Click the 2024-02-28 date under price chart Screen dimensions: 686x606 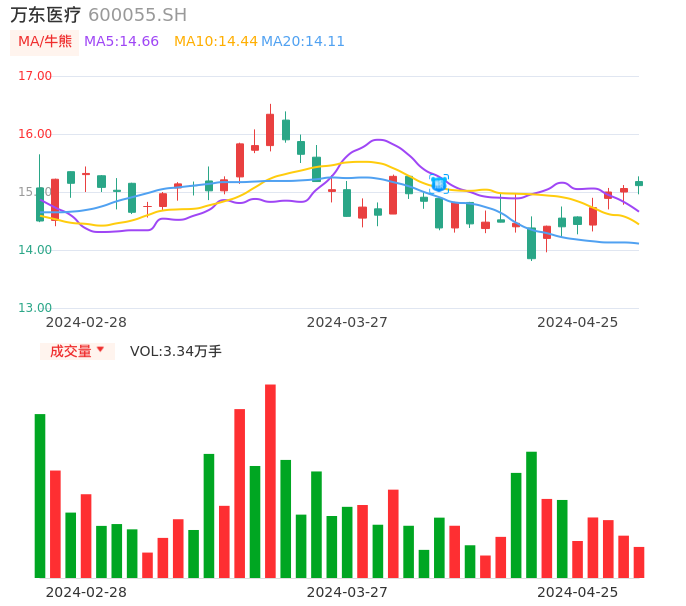(x=86, y=322)
